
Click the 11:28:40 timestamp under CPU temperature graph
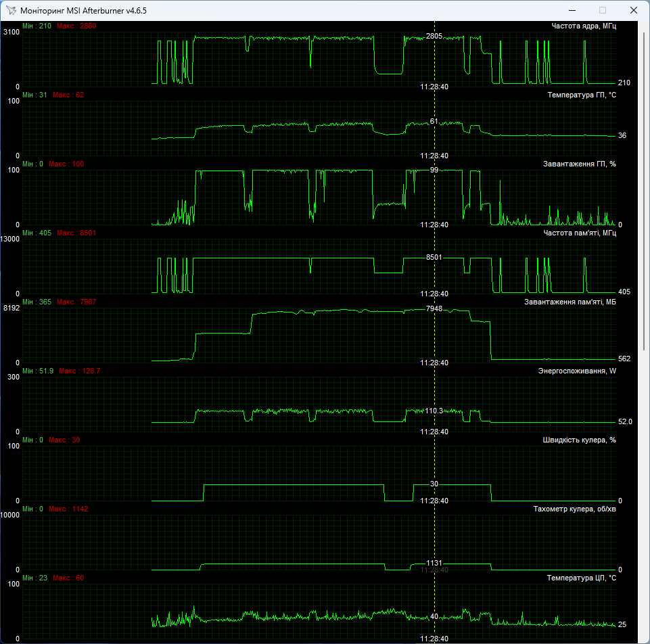click(434, 639)
